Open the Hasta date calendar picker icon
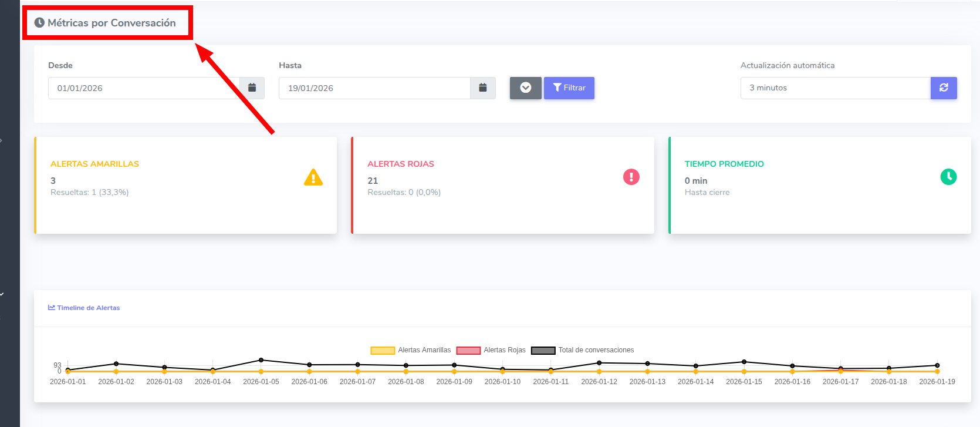Screen dimensions: 980x427 [482, 88]
